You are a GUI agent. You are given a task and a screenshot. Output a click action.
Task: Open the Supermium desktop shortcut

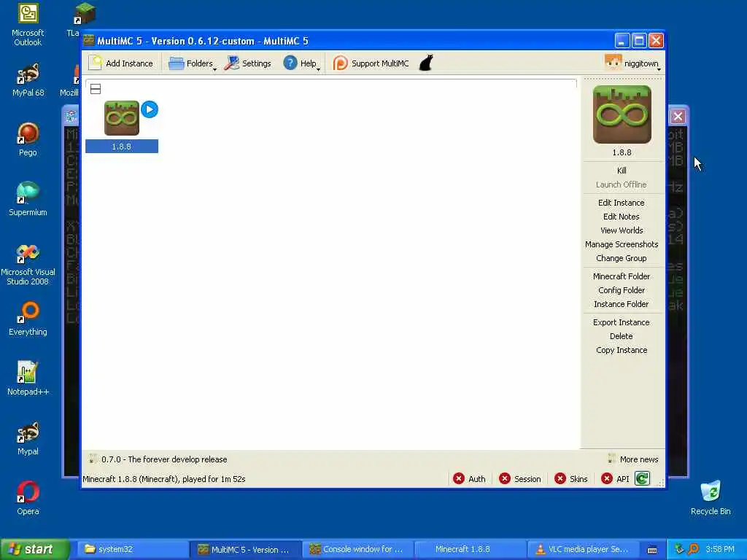coord(28,199)
